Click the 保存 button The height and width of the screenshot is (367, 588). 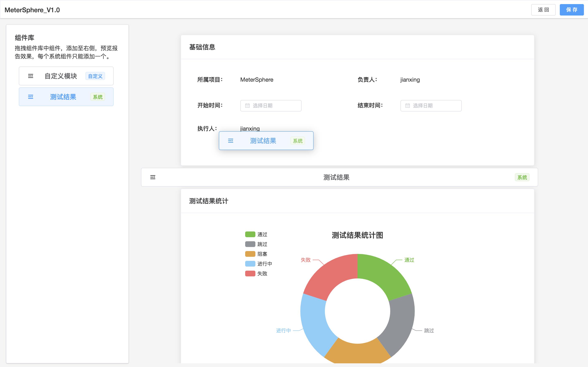pos(572,10)
